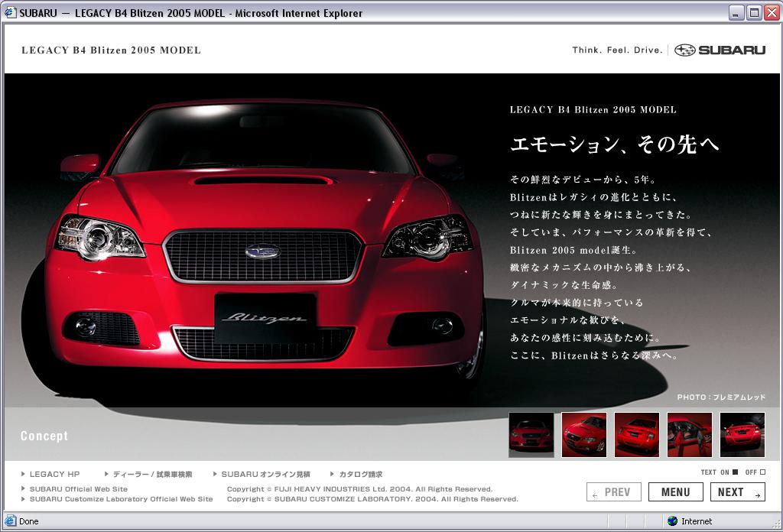The image size is (783, 532).
Task: Click the PHOTO : プレミアムレッド caption
Action: point(721,397)
